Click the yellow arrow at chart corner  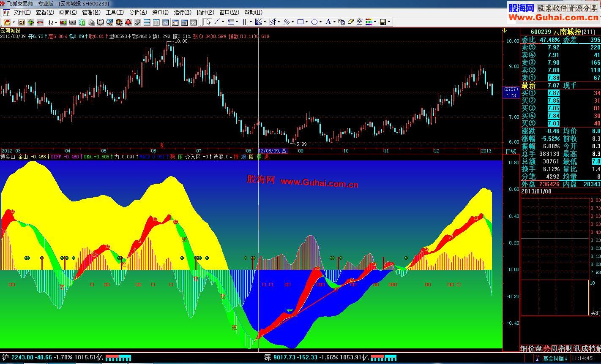coord(504,30)
